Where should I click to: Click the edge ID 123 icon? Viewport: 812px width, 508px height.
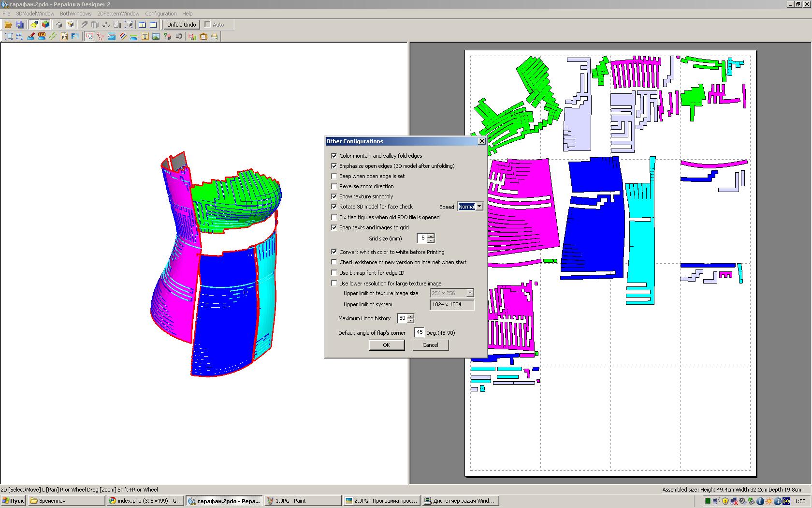tap(42, 36)
